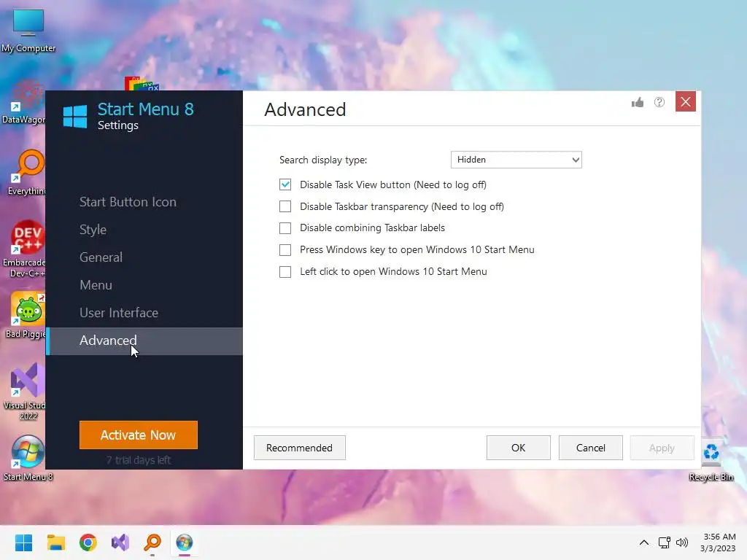Launch Google Chrome from taskbar
This screenshot has height=560, width=747.
(x=88, y=542)
